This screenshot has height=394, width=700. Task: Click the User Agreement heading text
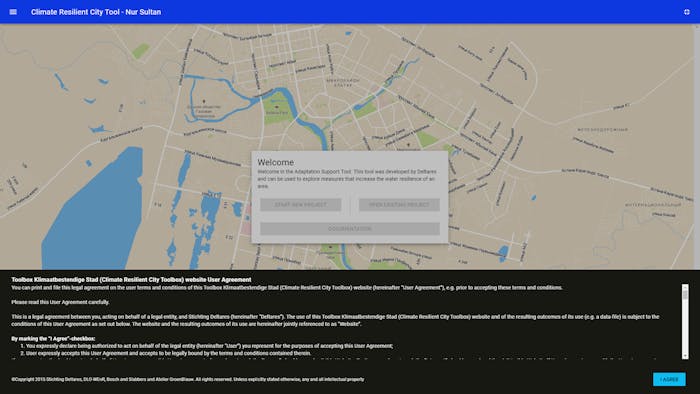pyautogui.click(x=131, y=280)
